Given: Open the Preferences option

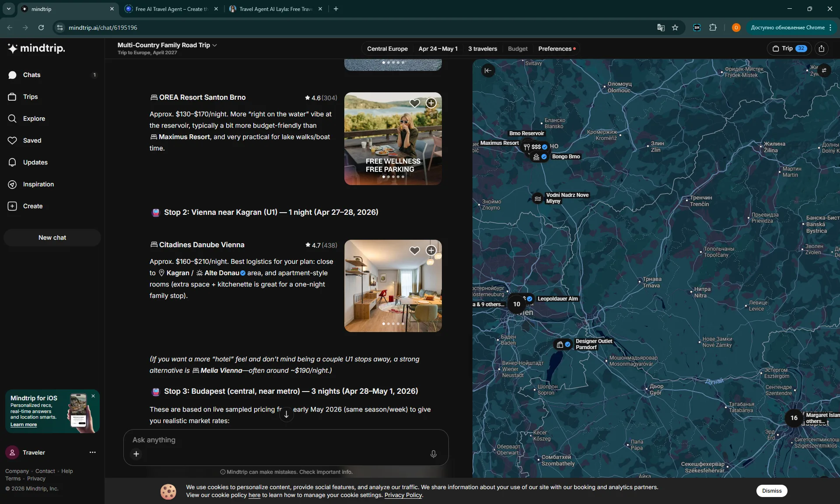Looking at the screenshot, I should point(557,49).
